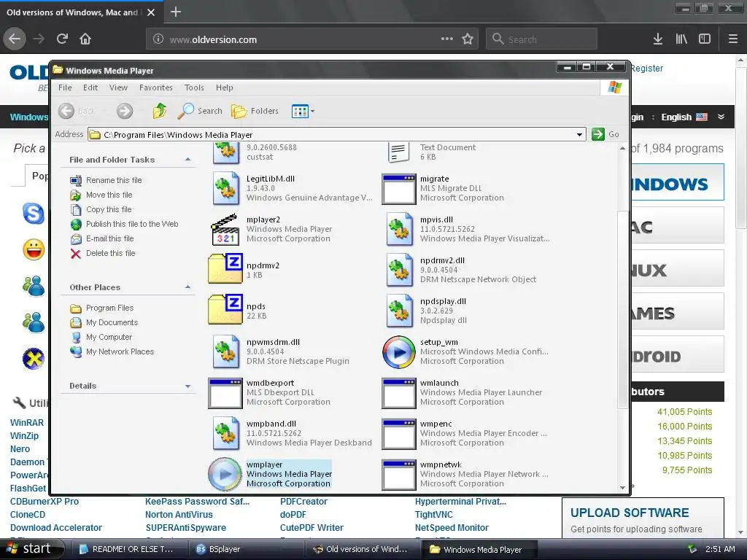
Task: Click the Up folder toolbar icon
Action: click(160, 111)
